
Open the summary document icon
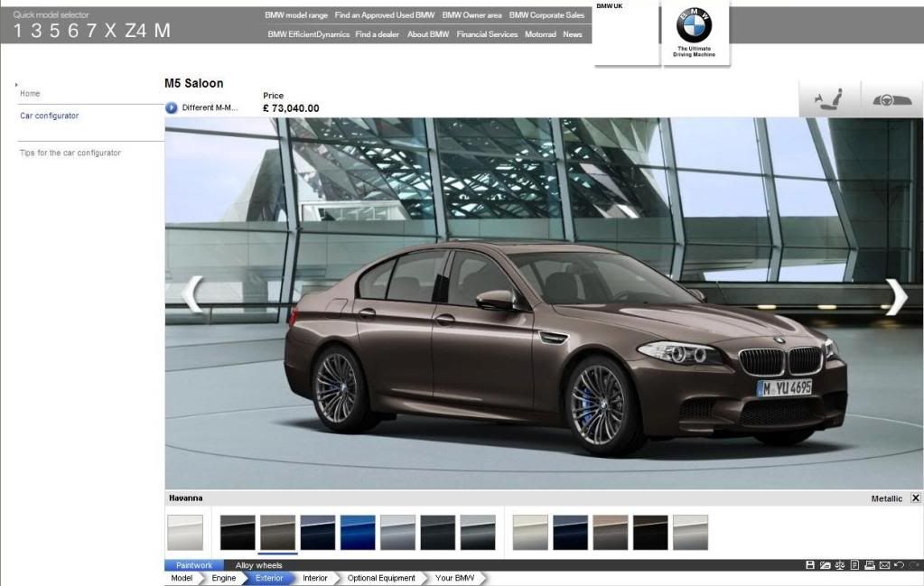pos(854,565)
